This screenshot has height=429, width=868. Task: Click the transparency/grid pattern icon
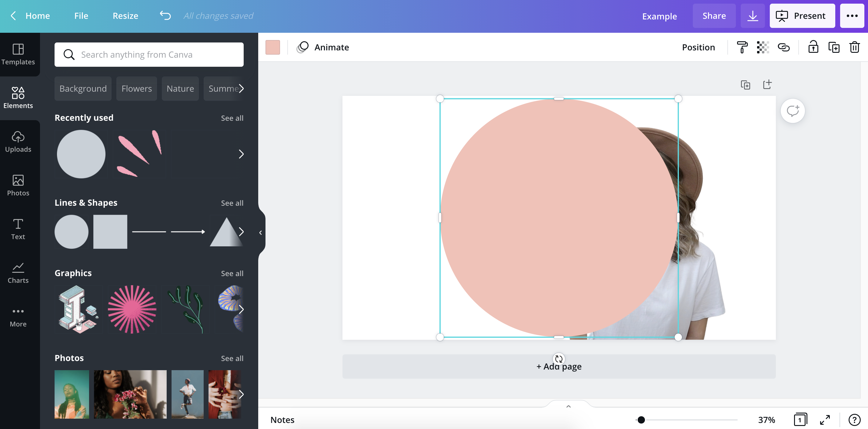click(x=763, y=47)
